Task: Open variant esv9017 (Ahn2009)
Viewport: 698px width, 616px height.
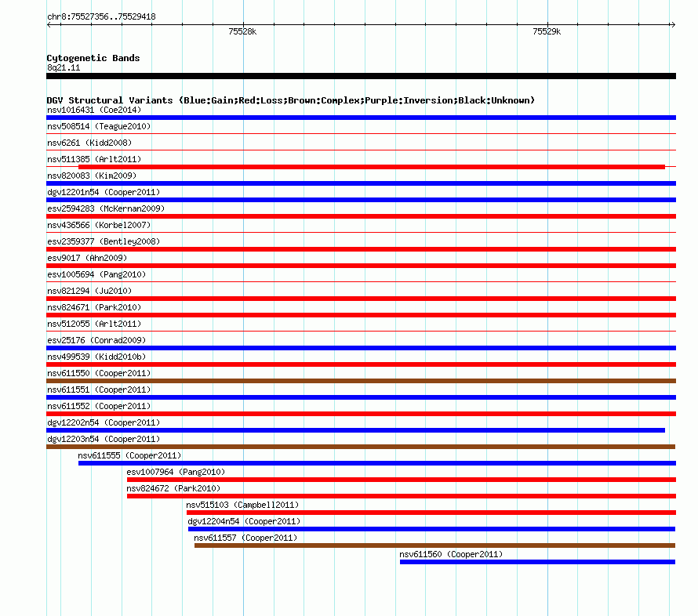Action: pyautogui.click(x=87, y=258)
